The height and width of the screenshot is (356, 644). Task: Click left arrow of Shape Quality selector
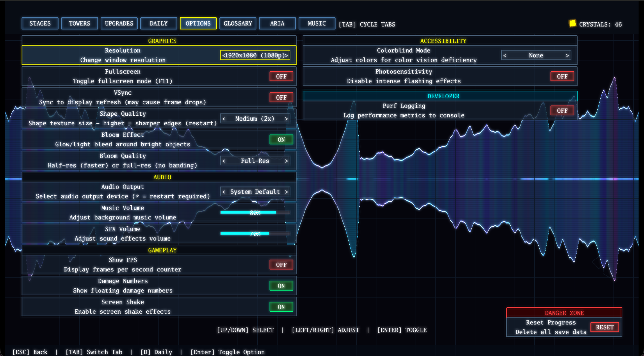pyautogui.click(x=224, y=119)
